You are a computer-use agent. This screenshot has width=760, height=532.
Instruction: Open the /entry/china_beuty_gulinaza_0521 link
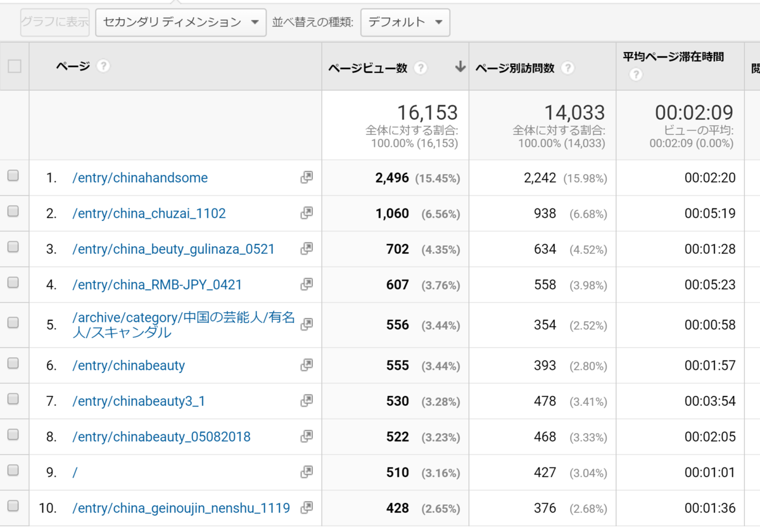point(174,249)
